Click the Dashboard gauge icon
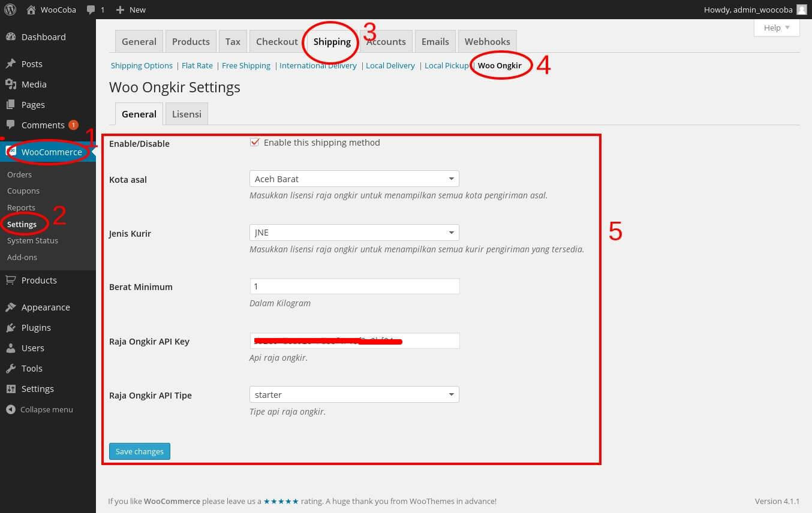 point(11,37)
